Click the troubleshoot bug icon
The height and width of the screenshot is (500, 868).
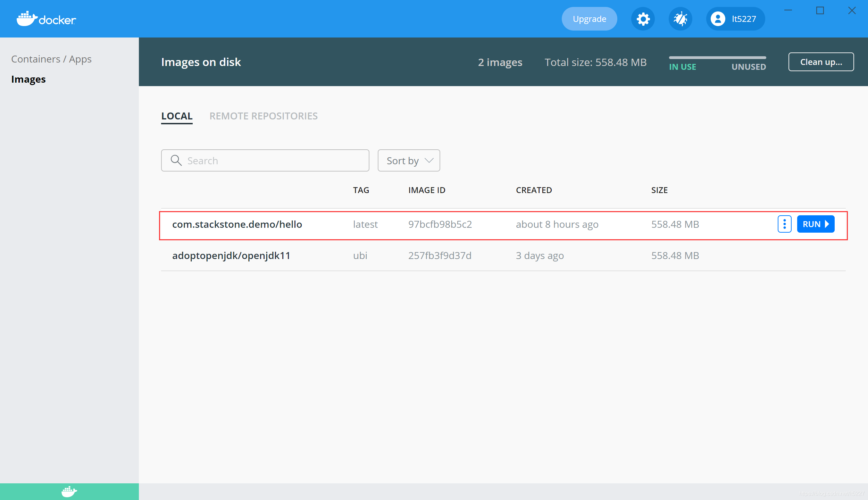680,19
